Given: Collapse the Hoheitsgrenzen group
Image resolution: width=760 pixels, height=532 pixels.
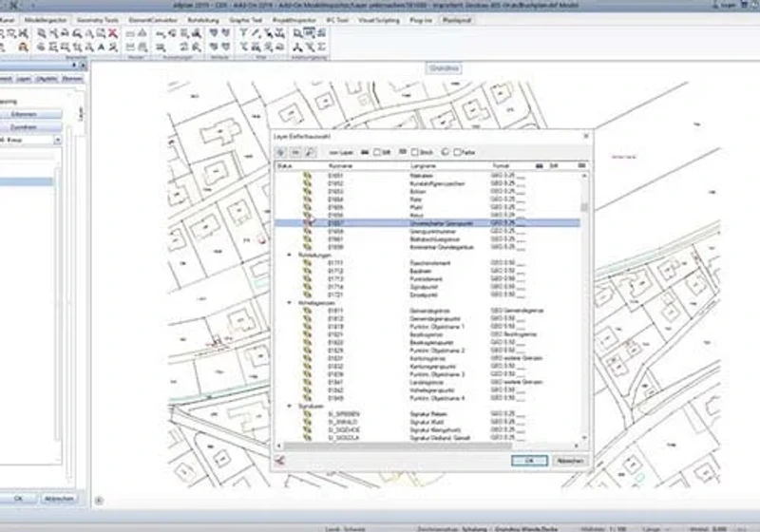Looking at the screenshot, I should click(290, 303).
